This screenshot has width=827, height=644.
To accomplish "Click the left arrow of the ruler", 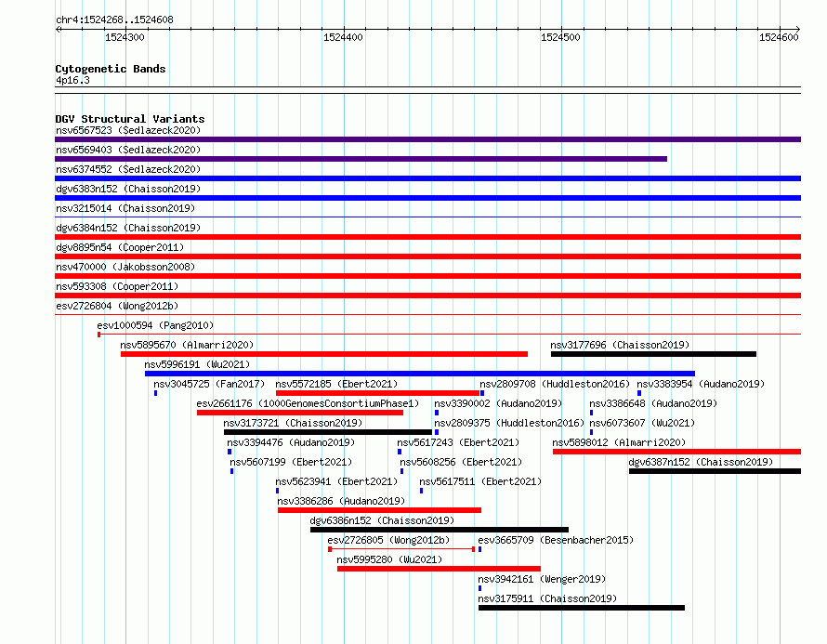I will [59, 30].
